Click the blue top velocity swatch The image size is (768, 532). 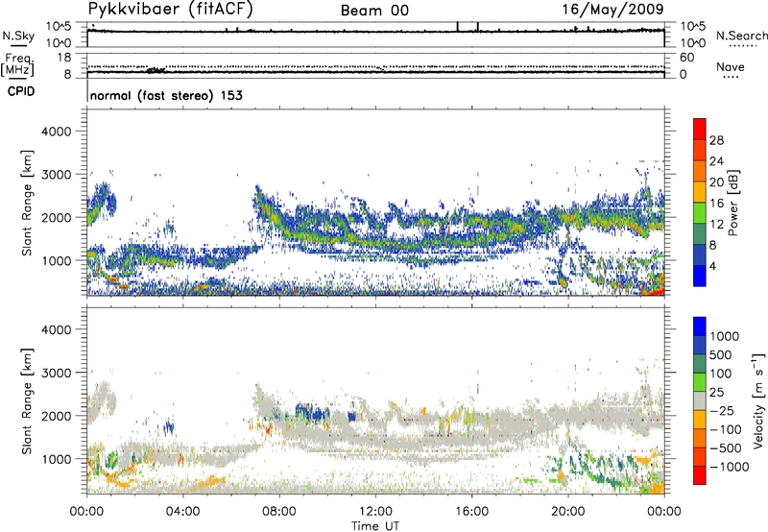click(x=700, y=326)
